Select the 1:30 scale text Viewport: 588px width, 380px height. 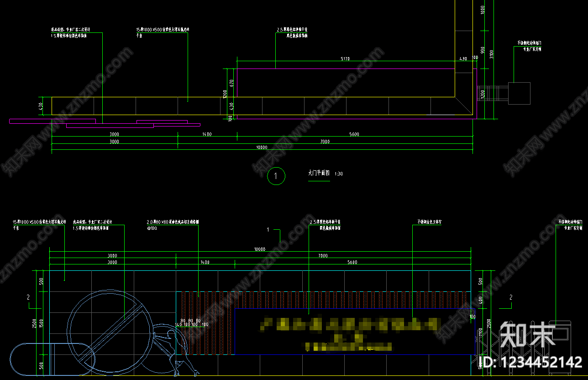339,174
